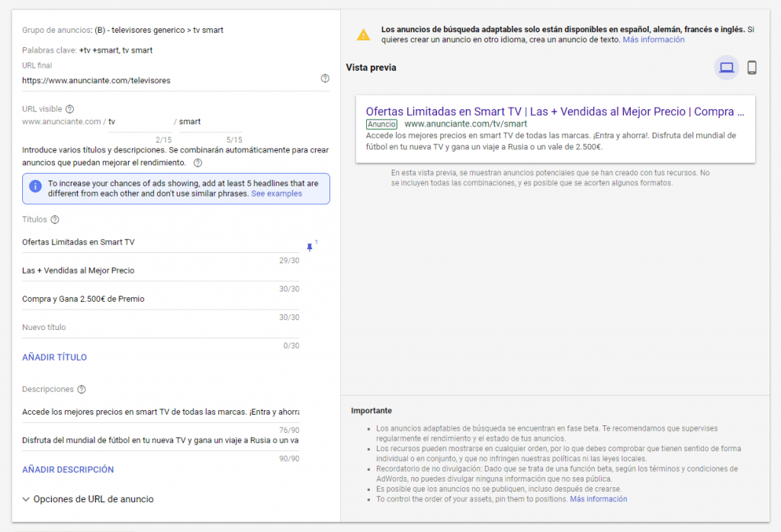Click AÑADIR DESCRIPCIÓN
Image resolution: width=781 pixels, height=532 pixels.
(x=68, y=470)
